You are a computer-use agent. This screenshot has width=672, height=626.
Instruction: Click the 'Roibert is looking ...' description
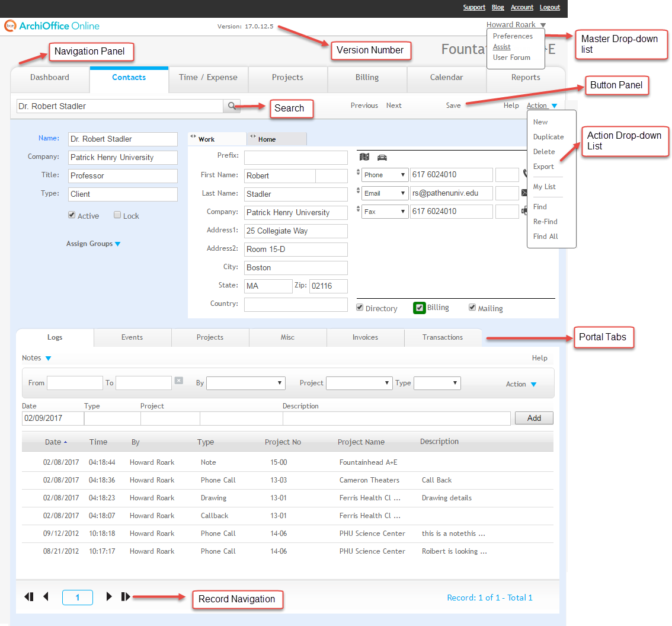455,551
